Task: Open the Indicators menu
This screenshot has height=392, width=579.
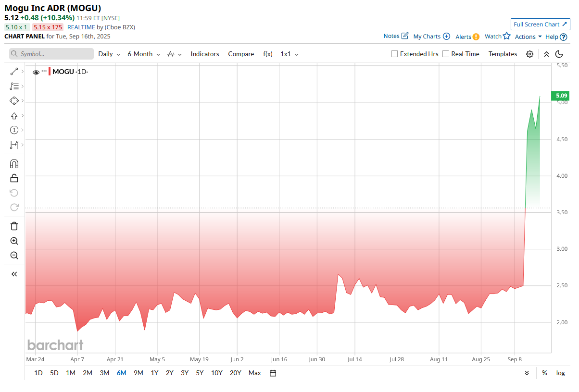Action: click(205, 54)
